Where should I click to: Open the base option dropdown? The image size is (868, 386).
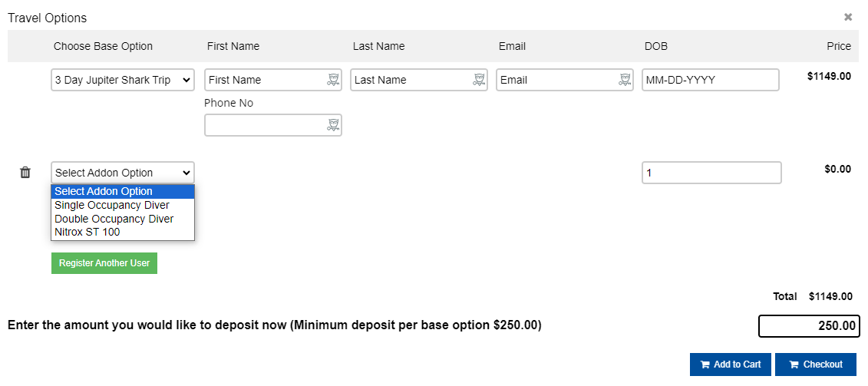pyautogui.click(x=123, y=80)
